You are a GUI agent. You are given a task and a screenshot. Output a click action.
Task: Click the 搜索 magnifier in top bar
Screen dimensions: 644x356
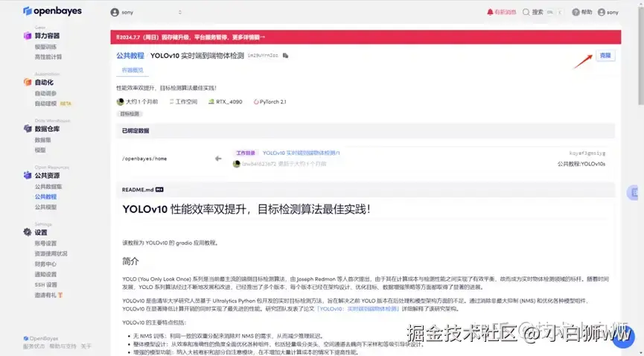pyautogui.click(x=526, y=13)
